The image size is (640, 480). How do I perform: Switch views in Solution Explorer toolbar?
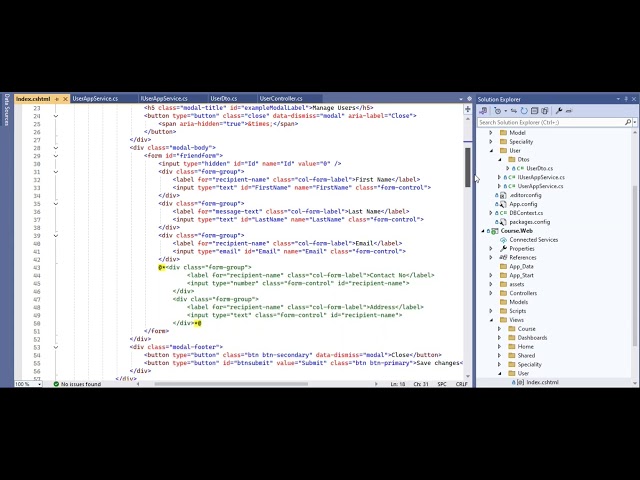(483, 111)
